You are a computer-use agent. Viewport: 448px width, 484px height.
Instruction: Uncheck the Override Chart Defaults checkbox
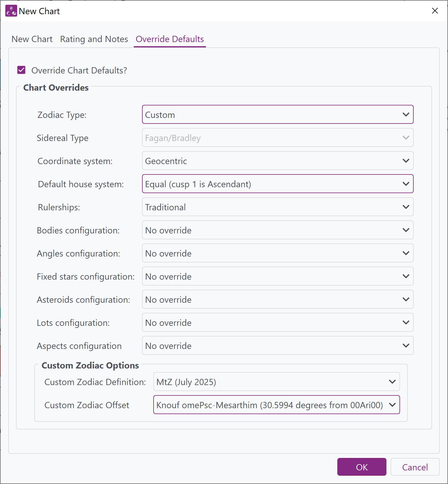(21, 70)
